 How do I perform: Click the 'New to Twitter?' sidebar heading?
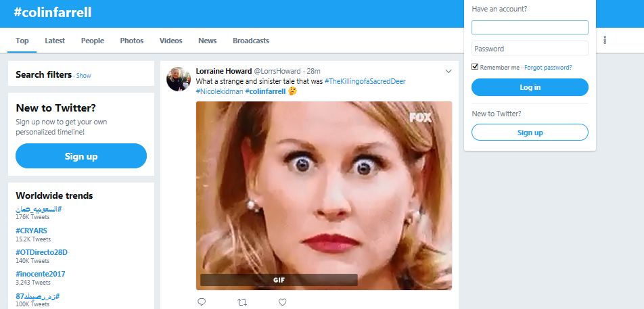(x=56, y=108)
